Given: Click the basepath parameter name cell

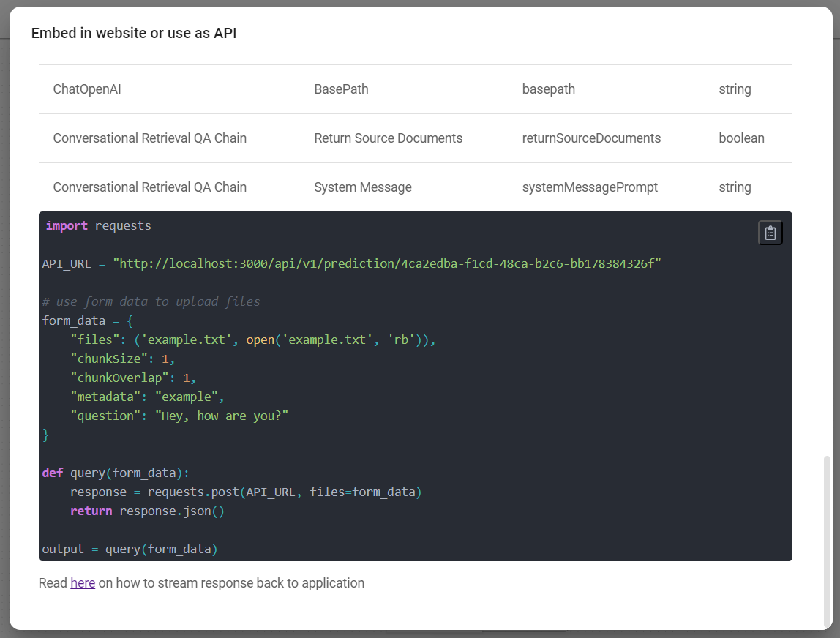Looking at the screenshot, I should tap(549, 89).
